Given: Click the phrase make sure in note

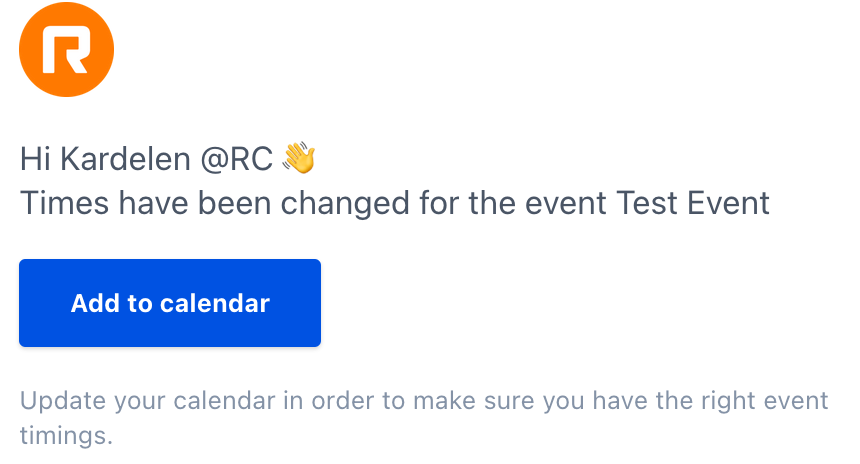Looking at the screenshot, I should click(x=473, y=401).
